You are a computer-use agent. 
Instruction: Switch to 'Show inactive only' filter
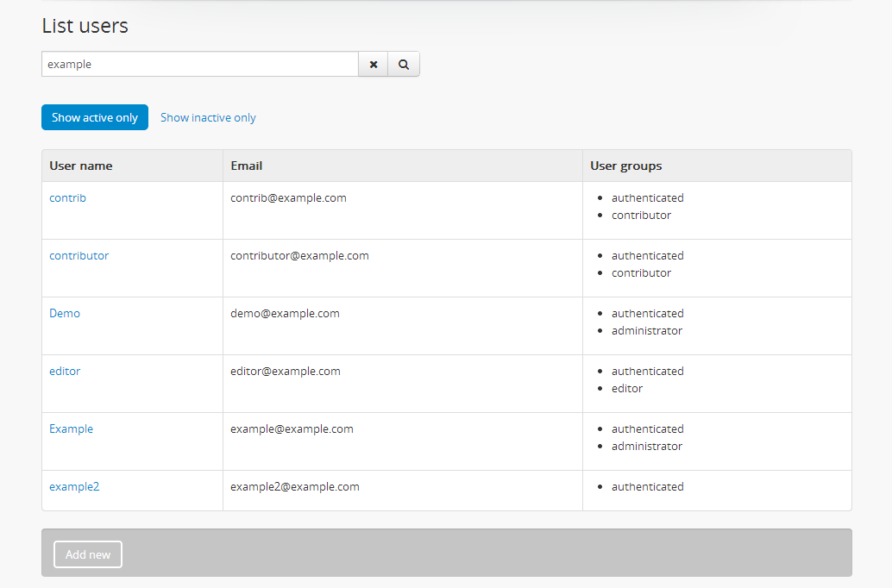pos(208,117)
